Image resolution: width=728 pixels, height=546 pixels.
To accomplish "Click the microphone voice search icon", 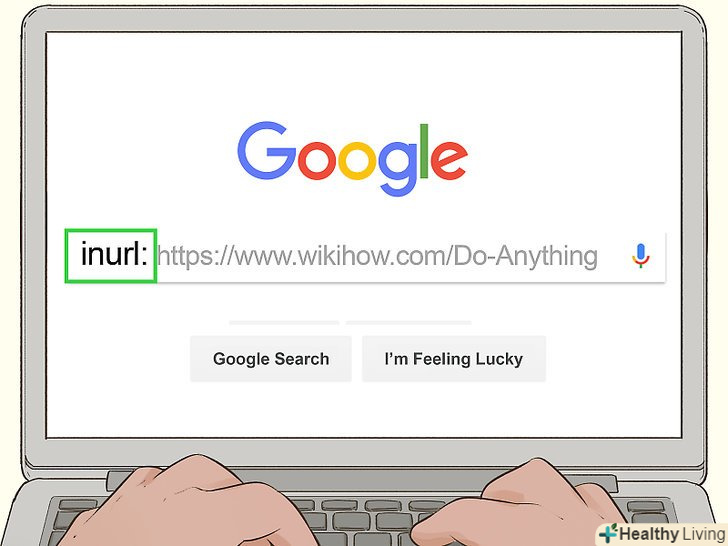I will tap(641, 255).
